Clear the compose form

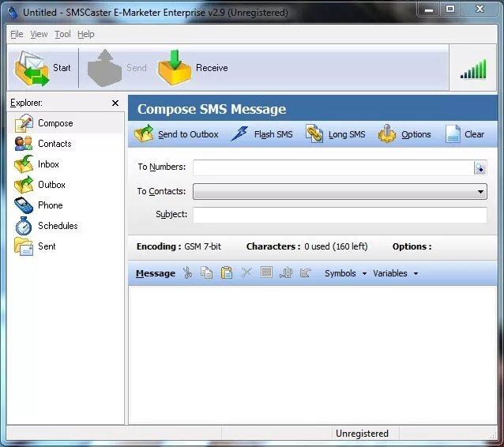[x=465, y=134]
